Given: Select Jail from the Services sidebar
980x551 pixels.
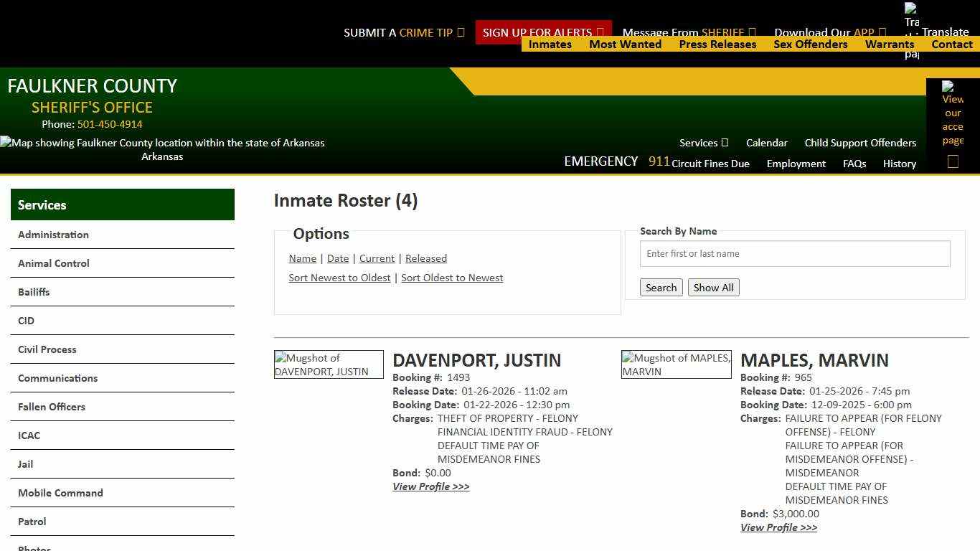Looking at the screenshot, I should (25, 464).
